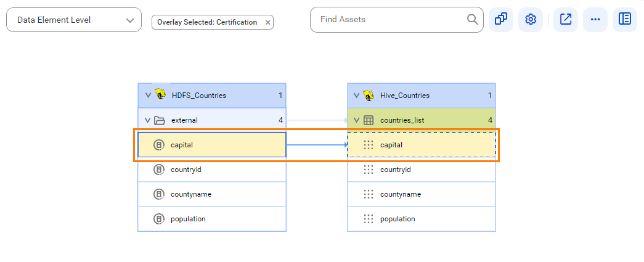
Task: Click the count 1 on HDFS_Countries header
Action: coord(280,96)
